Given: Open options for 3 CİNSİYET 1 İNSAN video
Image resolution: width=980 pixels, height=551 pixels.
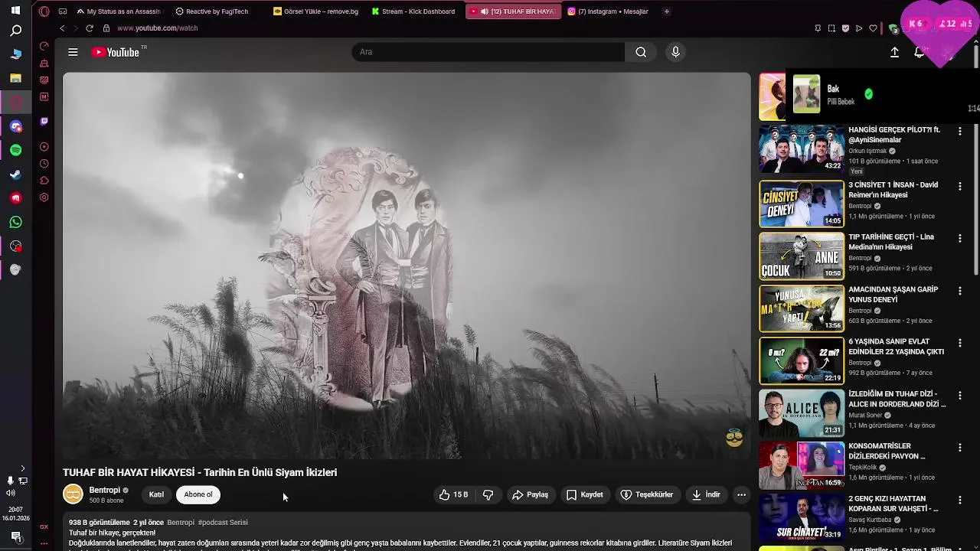Looking at the screenshot, I should 959,186.
